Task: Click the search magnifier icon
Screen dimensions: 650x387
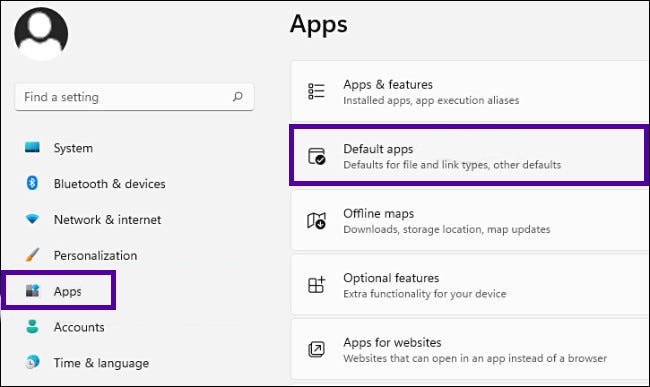Action: click(x=238, y=97)
